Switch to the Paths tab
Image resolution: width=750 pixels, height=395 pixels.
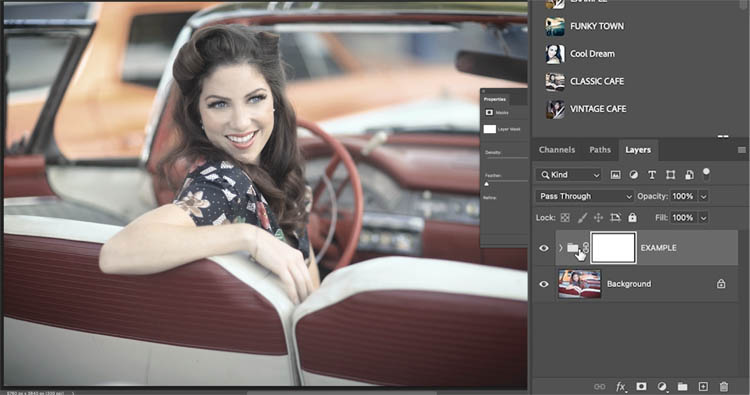coord(600,150)
